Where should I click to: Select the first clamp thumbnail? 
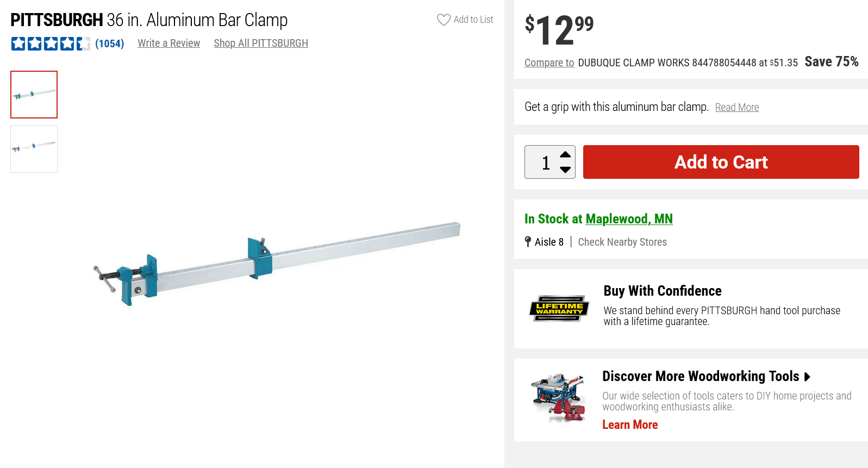[34, 95]
